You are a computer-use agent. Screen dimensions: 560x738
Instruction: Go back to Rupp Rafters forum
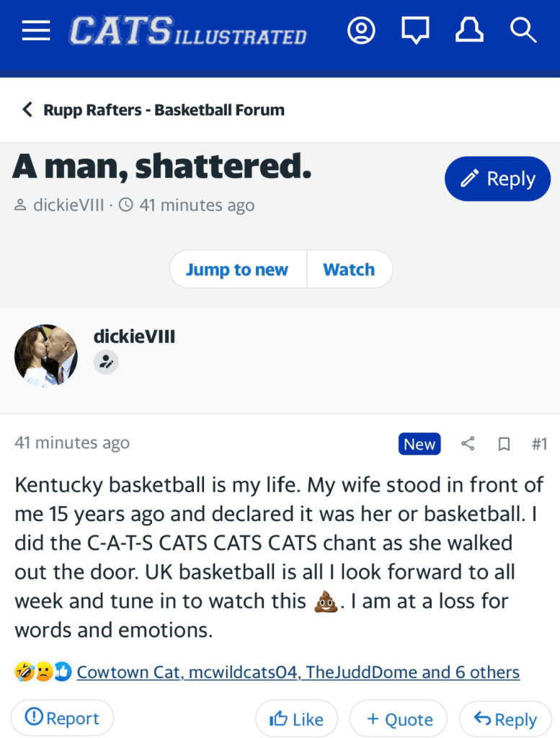154,110
